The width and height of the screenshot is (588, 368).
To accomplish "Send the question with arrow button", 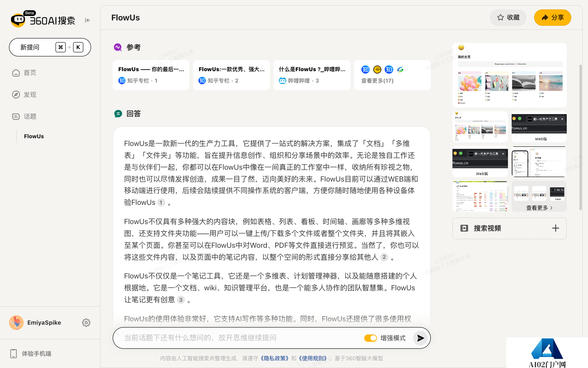I will click(x=420, y=338).
